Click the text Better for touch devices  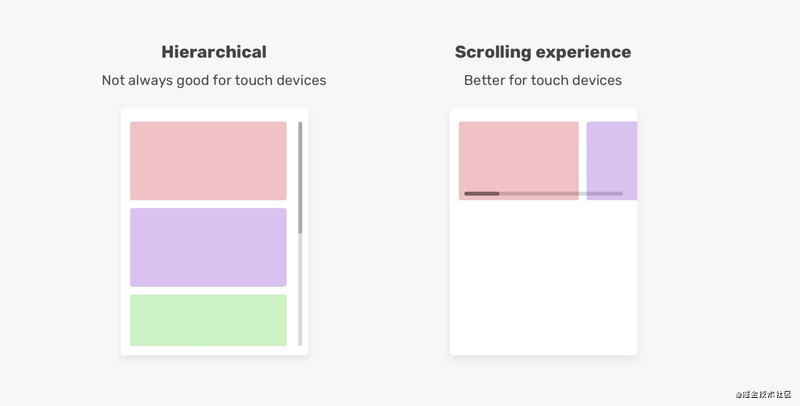pyautogui.click(x=543, y=80)
